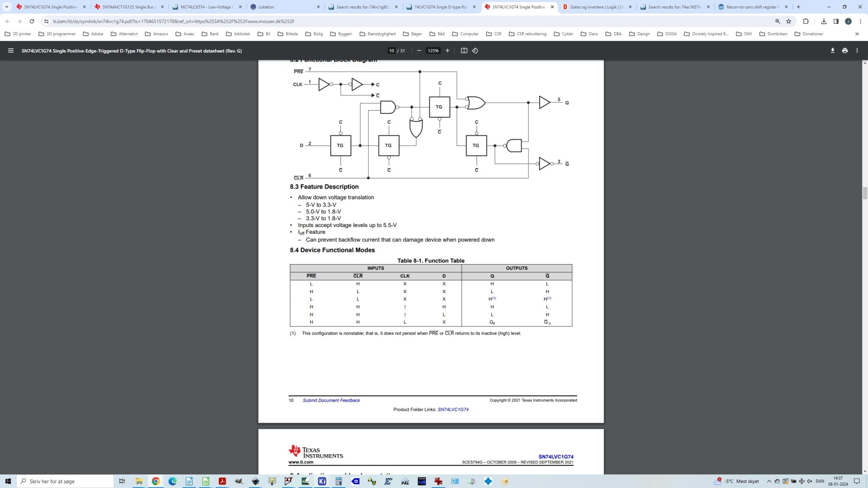
Task: Download the PDF datasheet
Action: coord(832,50)
